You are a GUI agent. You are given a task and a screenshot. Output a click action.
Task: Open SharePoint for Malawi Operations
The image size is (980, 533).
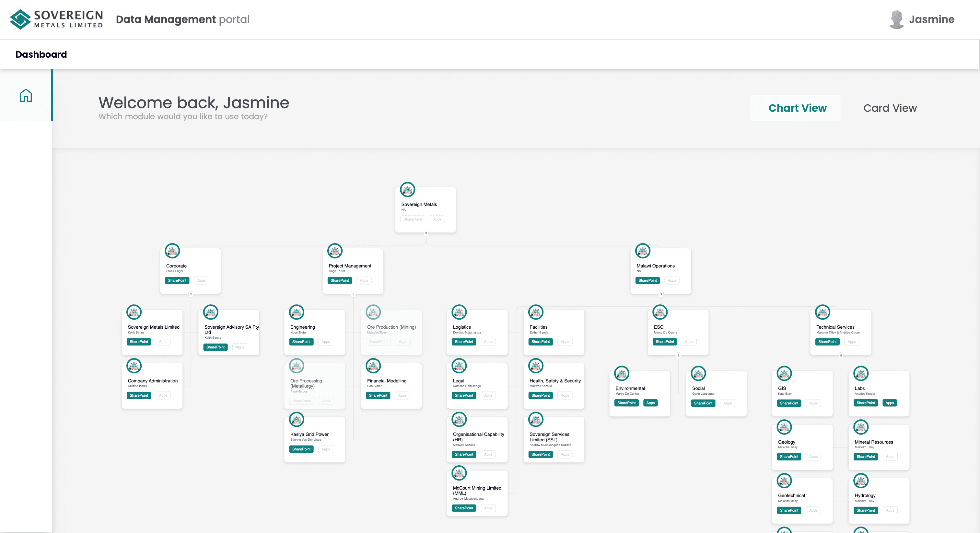tap(647, 280)
